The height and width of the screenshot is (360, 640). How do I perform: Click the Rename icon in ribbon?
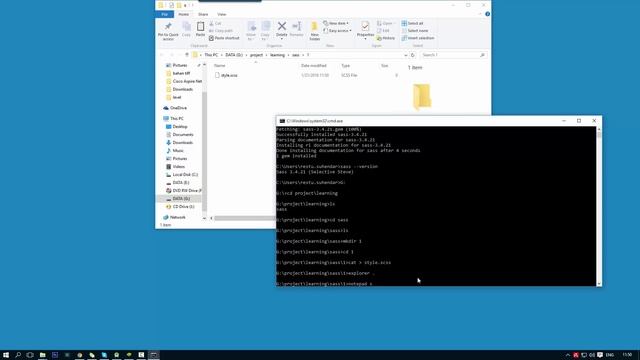[297, 26]
